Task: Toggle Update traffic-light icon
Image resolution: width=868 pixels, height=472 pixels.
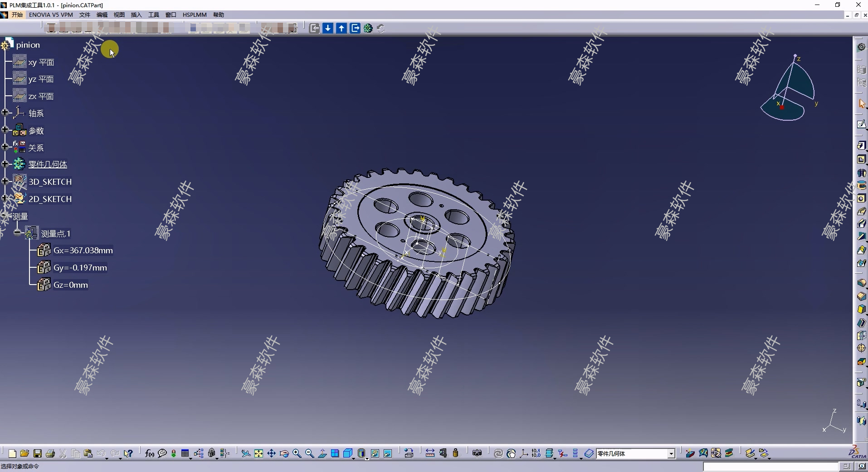Action: 174,453
